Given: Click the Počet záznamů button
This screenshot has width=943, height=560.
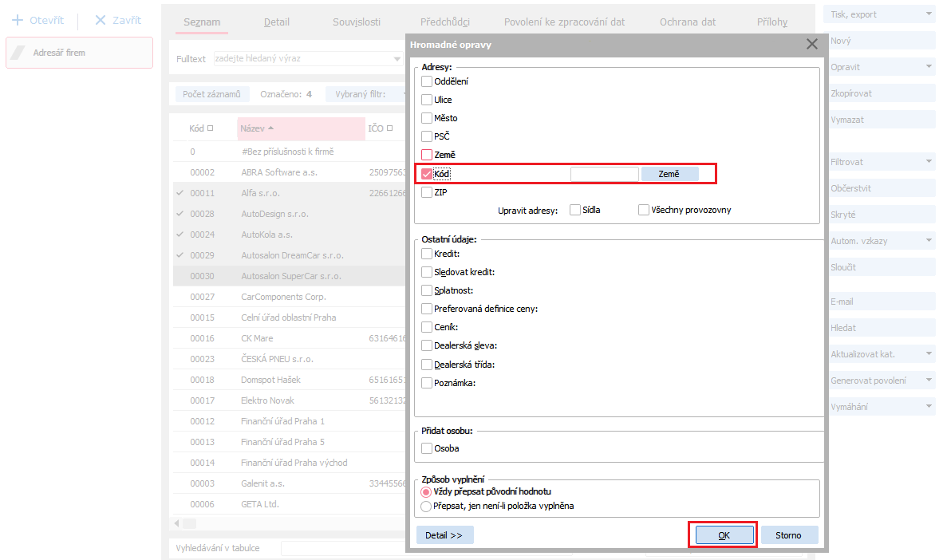Looking at the screenshot, I should coord(211,94).
